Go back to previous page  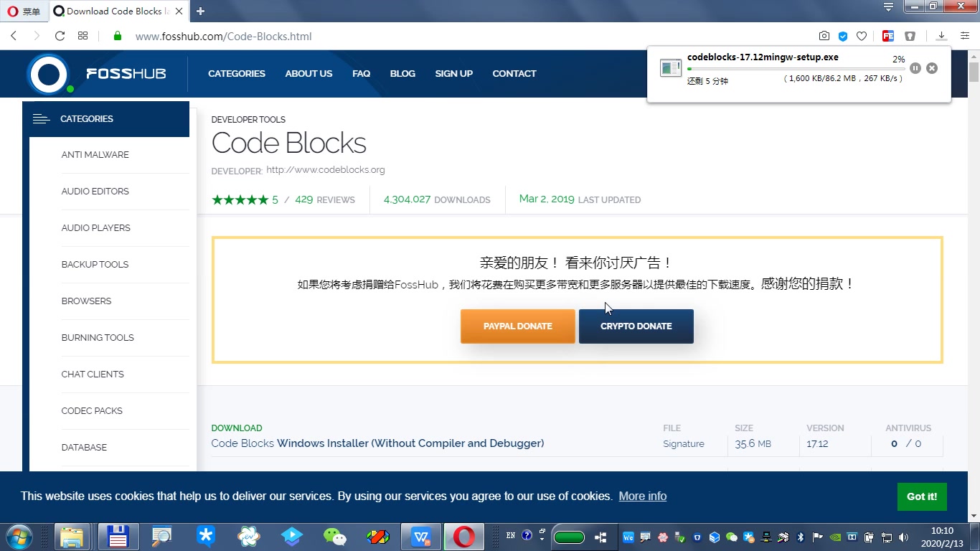[14, 36]
